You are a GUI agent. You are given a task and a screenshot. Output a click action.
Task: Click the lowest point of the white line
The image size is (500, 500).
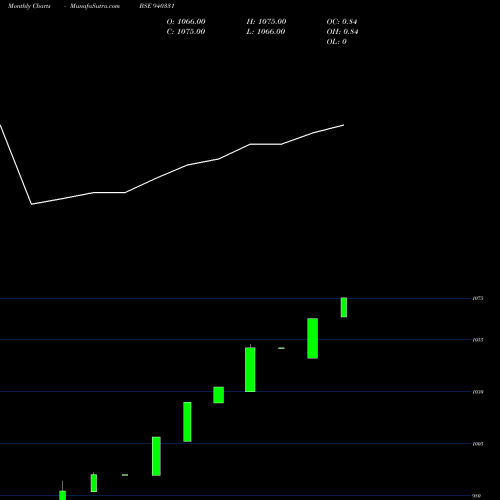(32, 204)
